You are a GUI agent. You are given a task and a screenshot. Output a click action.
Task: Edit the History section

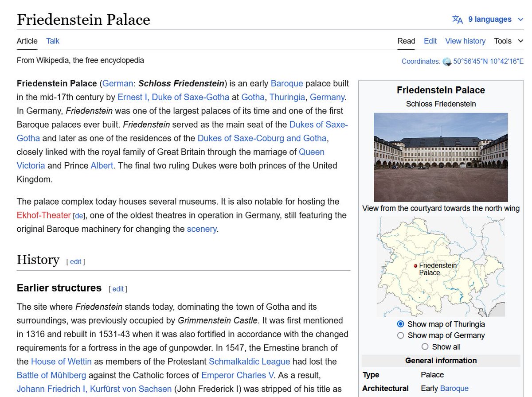click(75, 261)
